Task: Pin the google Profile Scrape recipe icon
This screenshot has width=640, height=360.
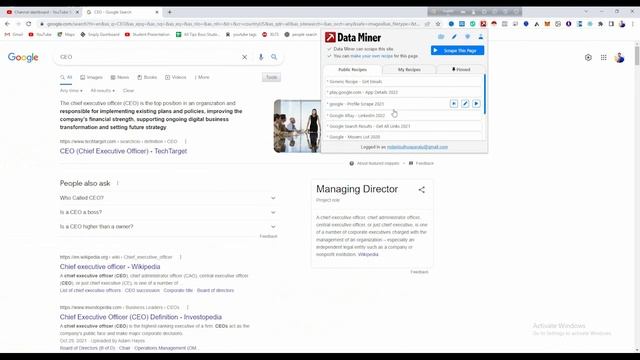Action: pos(453,104)
